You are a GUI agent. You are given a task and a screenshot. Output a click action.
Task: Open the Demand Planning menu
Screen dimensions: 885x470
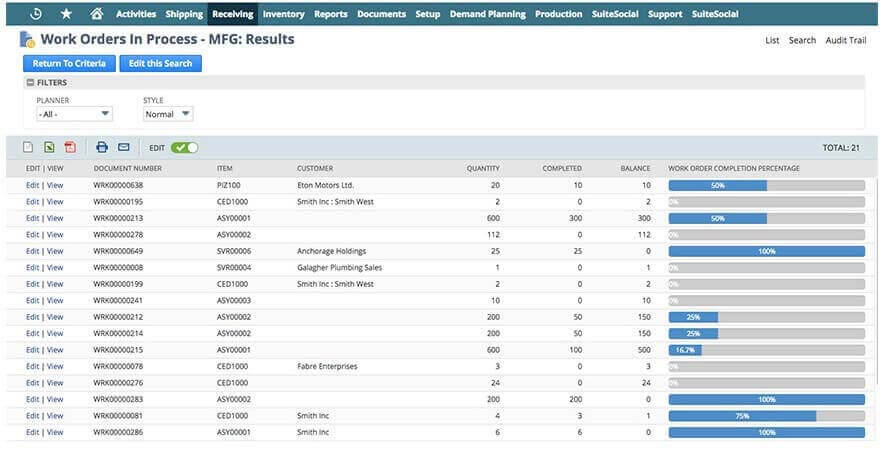488,14
